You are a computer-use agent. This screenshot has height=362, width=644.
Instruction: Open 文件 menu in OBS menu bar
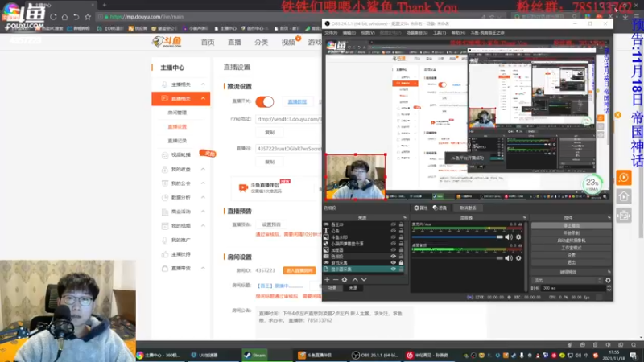point(331,33)
